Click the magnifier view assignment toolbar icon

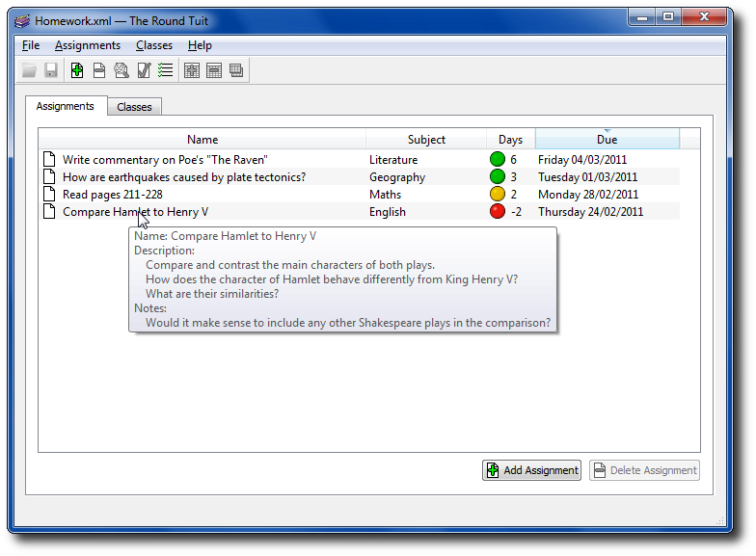pyautogui.click(x=121, y=70)
